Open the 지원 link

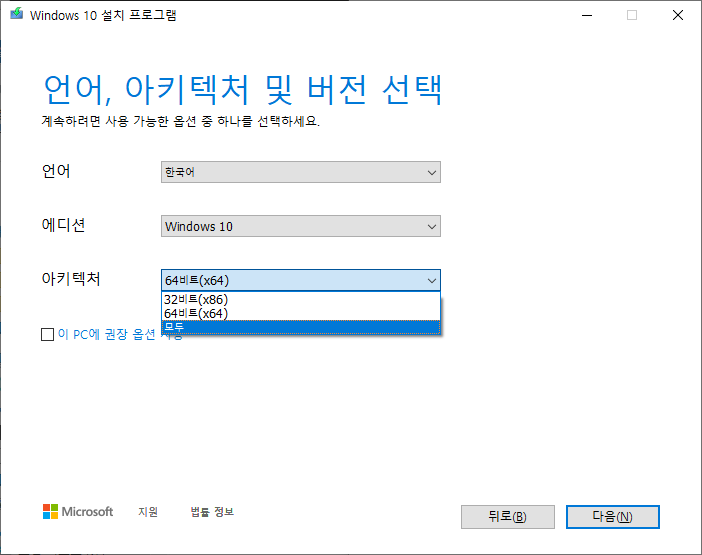pyautogui.click(x=148, y=512)
